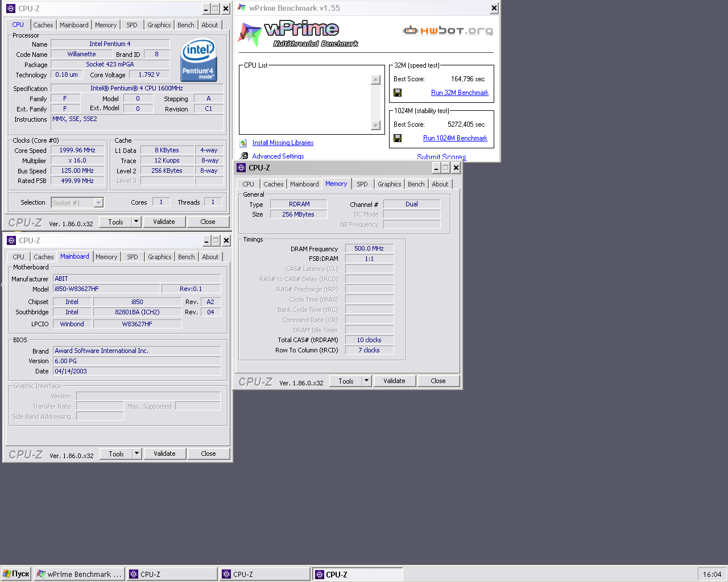Click Close button in the Memory window
This screenshot has width=728, height=582.
click(439, 381)
